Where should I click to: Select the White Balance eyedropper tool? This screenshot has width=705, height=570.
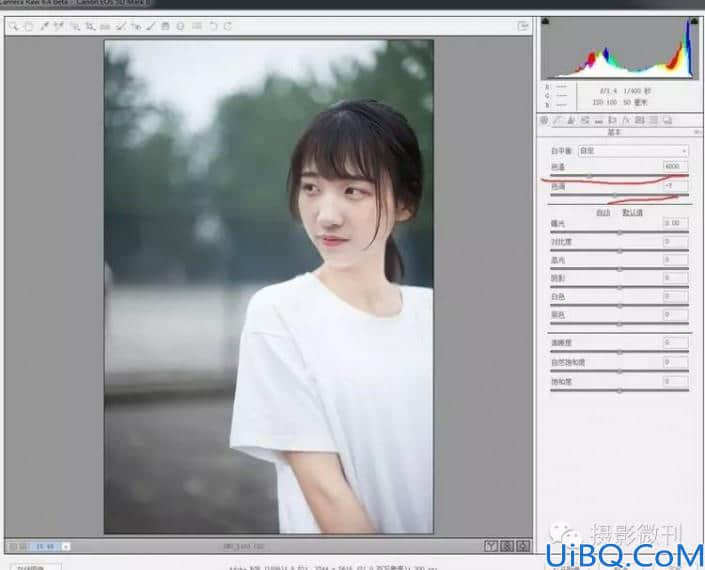click(44, 27)
